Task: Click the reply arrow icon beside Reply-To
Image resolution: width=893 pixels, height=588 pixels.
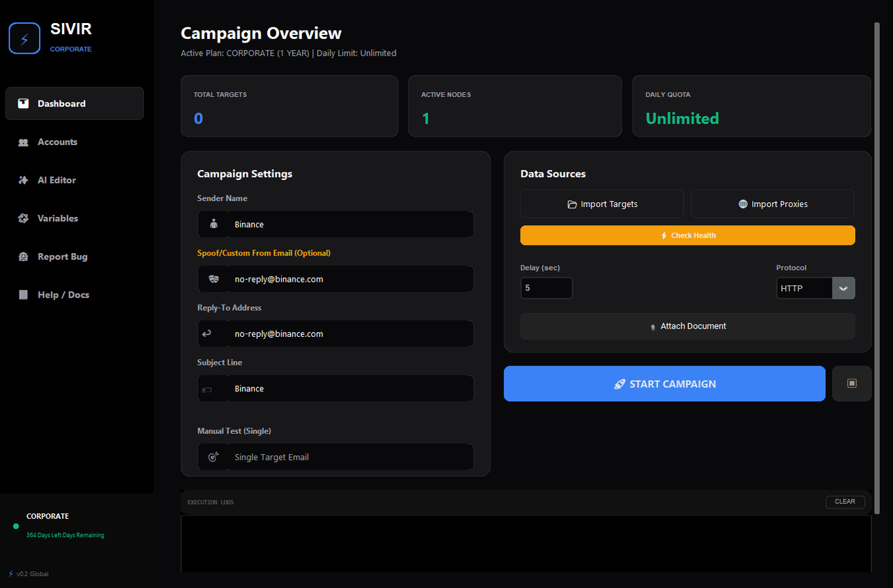Action: pyautogui.click(x=207, y=334)
